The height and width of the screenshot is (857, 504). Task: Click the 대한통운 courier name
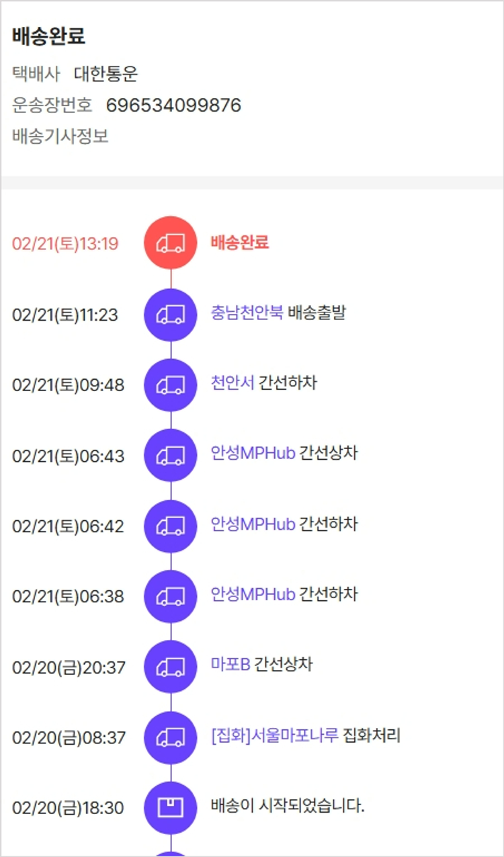point(106,74)
